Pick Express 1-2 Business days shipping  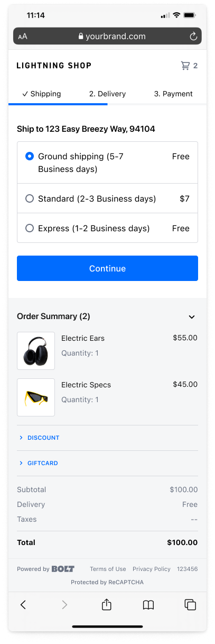[107, 228]
